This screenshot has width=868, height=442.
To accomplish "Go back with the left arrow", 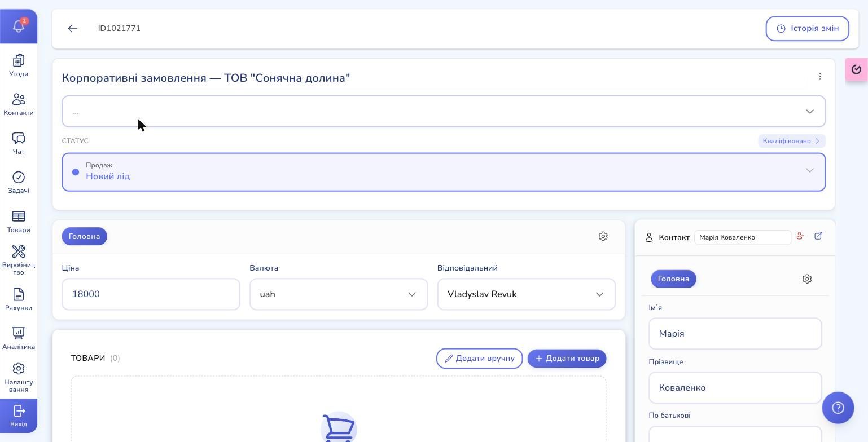I will tap(72, 28).
